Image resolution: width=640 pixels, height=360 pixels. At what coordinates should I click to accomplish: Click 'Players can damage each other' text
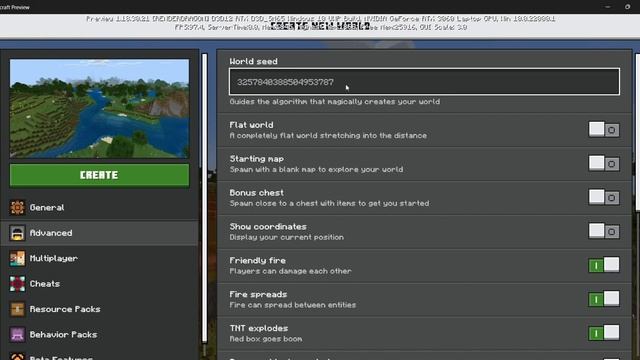pyautogui.click(x=290, y=271)
